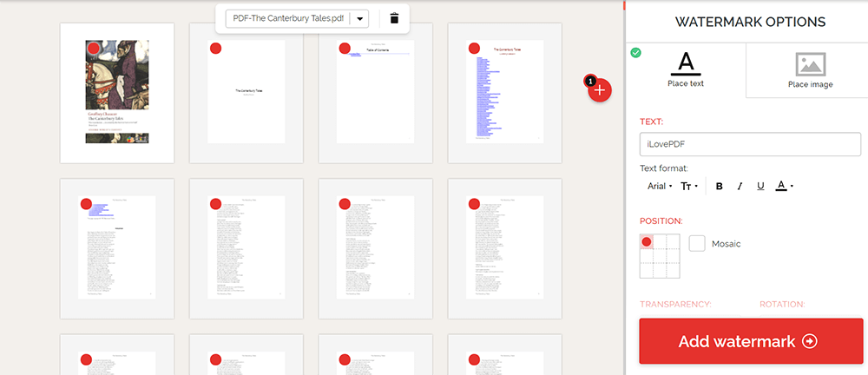Toggle italic text format
This screenshot has width=868, height=375.
[x=740, y=186]
